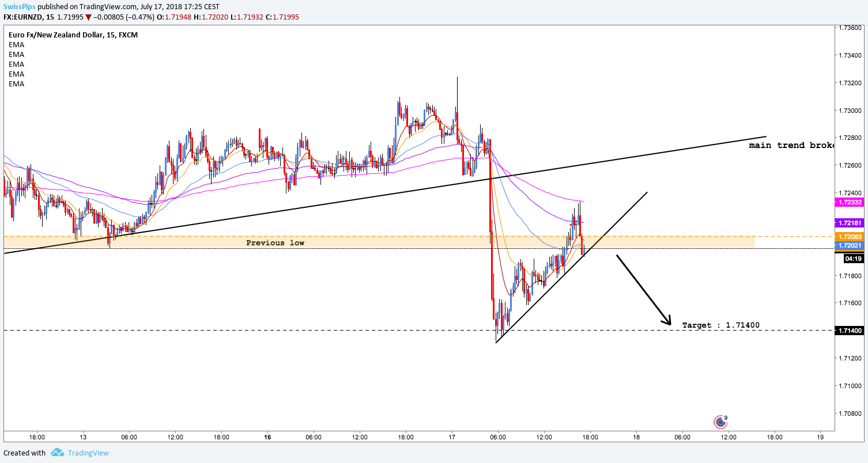Image resolution: width=868 pixels, height=463 pixels.
Task: Click the date label 19 on time axis
Action: tap(820, 437)
